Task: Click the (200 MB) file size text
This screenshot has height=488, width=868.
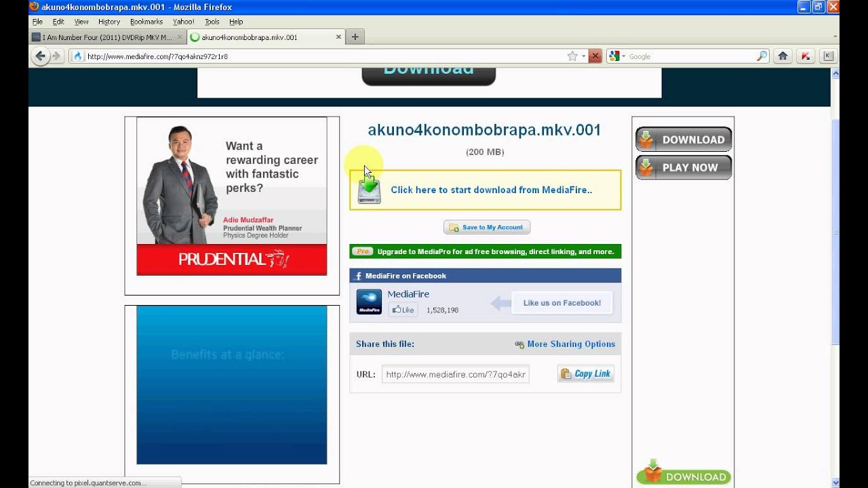Action: coord(485,152)
